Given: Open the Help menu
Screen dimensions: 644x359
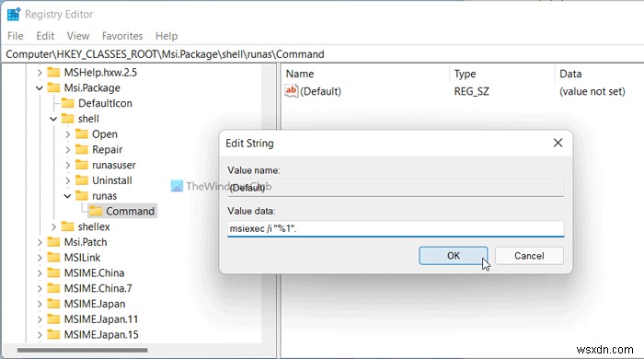Looking at the screenshot, I should click(167, 36).
